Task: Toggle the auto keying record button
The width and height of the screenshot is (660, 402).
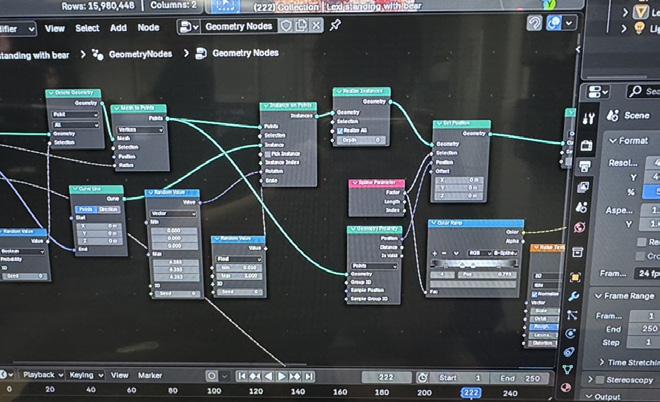Action: tap(212, 376)
